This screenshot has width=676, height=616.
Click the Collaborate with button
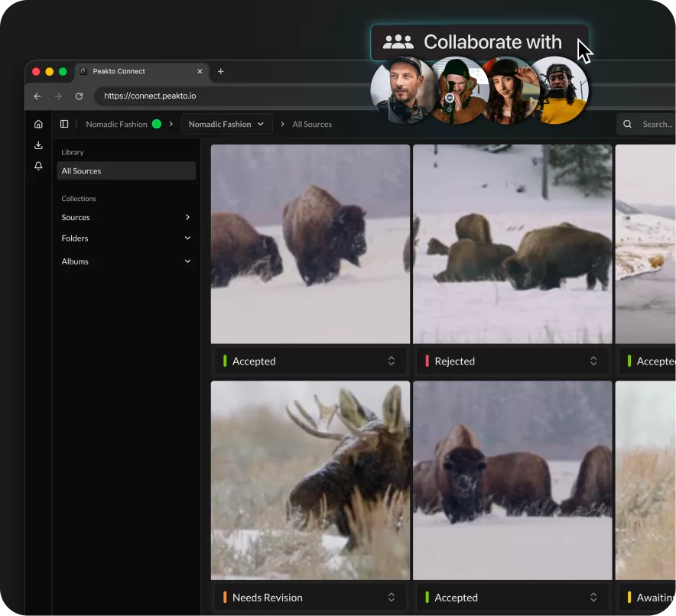479,43
